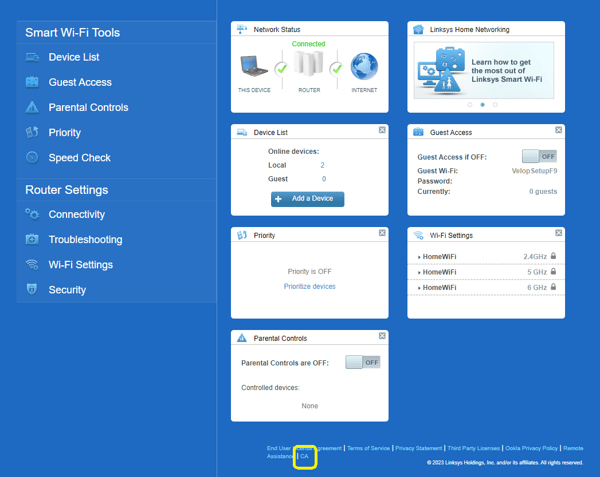Viewport: 600px width, 477px height.
Task: Select the first carousel dot in Linksys Home Networking
Action: [x=470, y=104]
